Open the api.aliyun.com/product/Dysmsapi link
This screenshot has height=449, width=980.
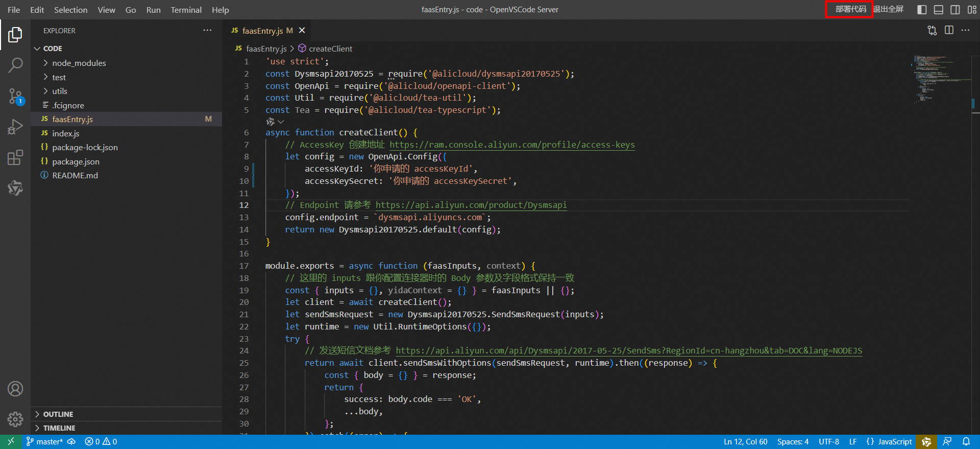(471, 205)
